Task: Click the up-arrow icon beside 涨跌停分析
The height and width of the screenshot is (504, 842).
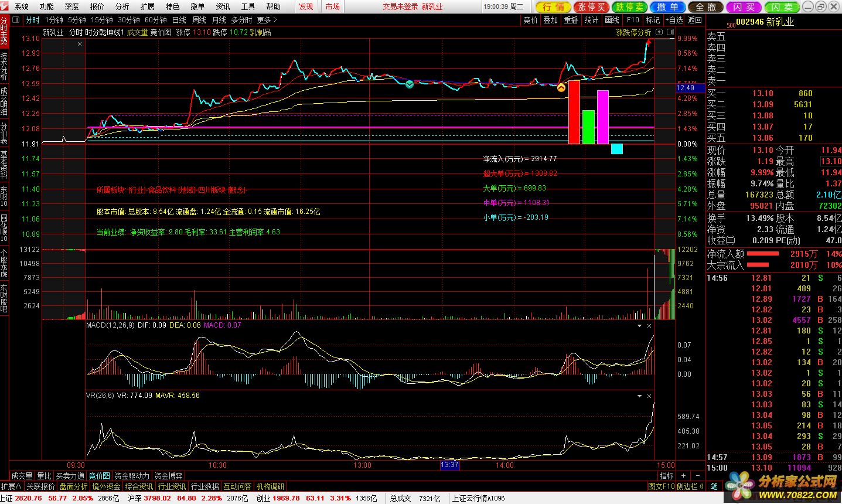Action: click(660, 32)
